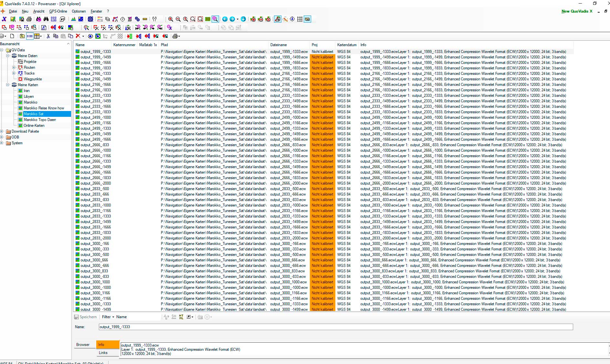Click the red X delete icon

tap(78, 36)
